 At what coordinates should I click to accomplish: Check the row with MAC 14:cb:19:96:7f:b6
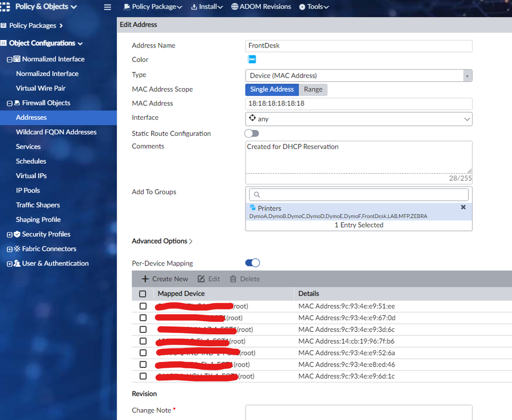(x=143, y=341)
